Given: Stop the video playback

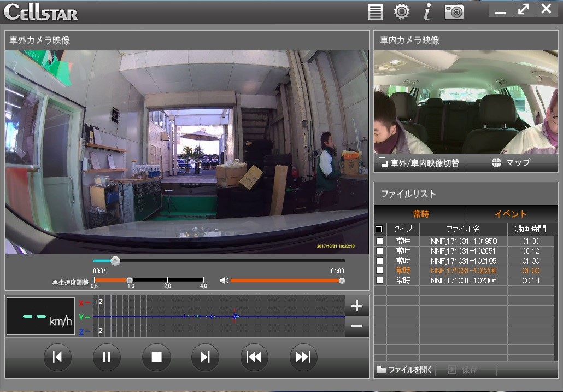Looking at the screenshot, I should (156, 358).
